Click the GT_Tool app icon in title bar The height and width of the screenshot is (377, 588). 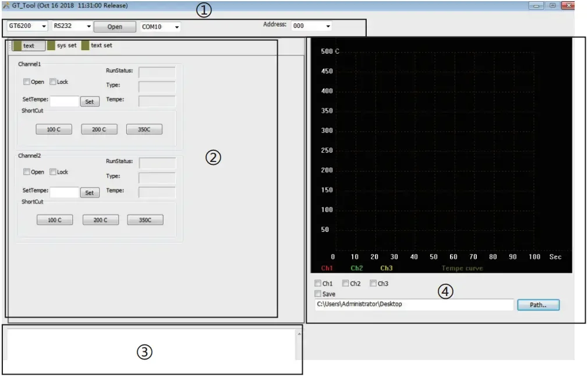[6, 5]
